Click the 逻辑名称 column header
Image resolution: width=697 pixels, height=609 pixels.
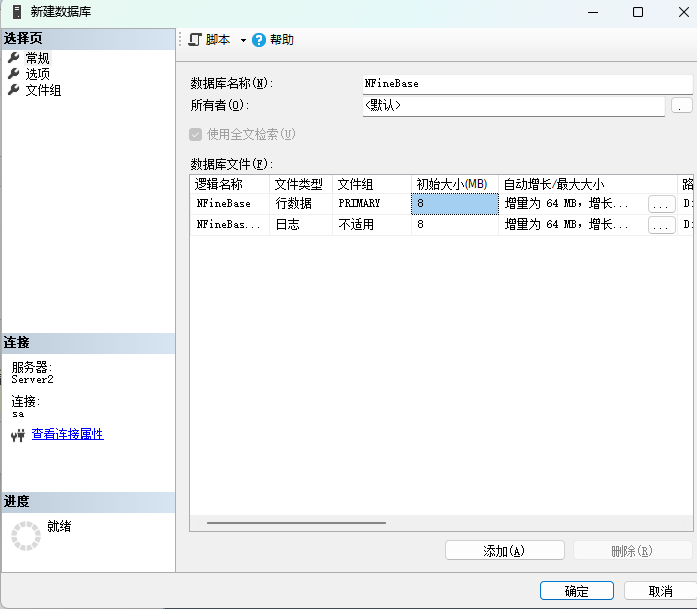coord(229,184)
